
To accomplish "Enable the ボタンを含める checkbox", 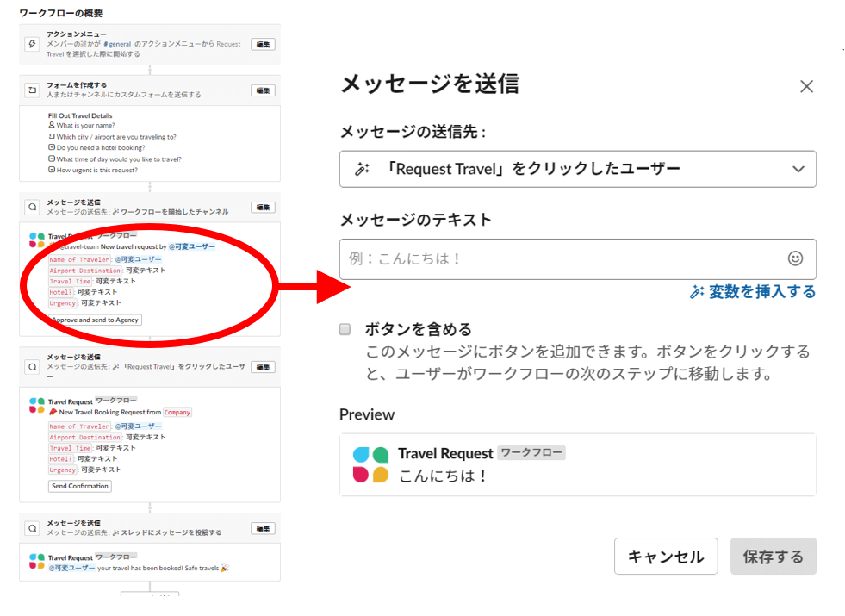I will (x=345, y=329).
